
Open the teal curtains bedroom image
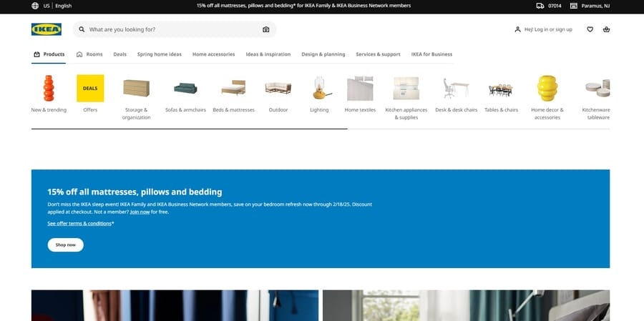(466, 305)
